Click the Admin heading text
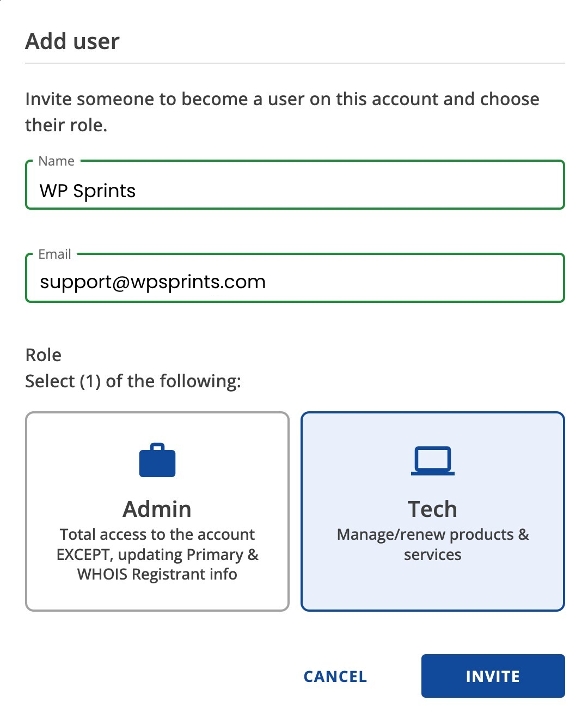The width and height of the screenshot is (588, 719). 157,509
